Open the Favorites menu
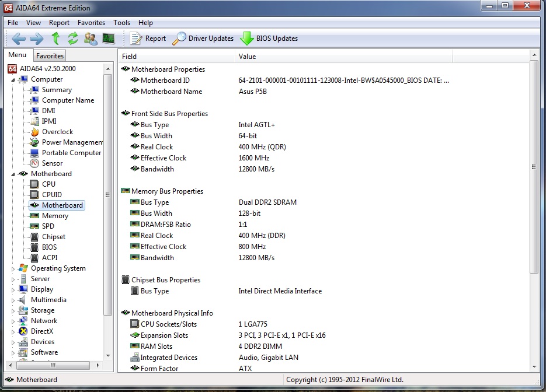546x392 pixels. click(91, 23)
